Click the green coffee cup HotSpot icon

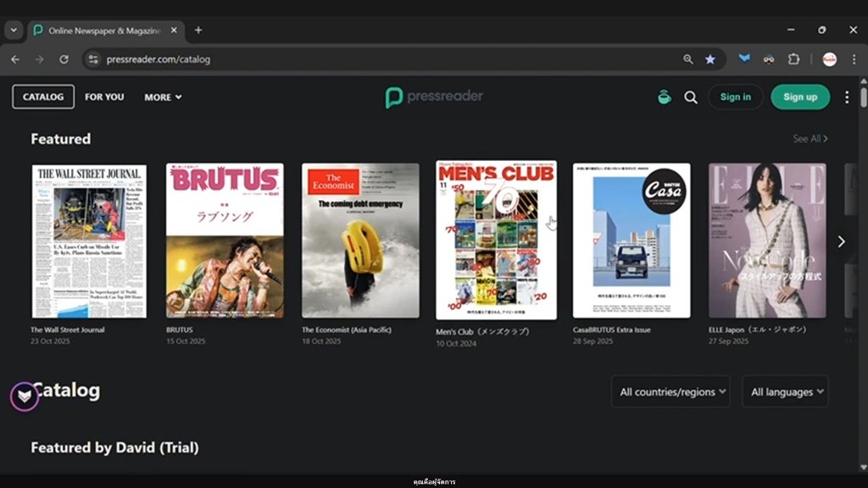[664, 97]
